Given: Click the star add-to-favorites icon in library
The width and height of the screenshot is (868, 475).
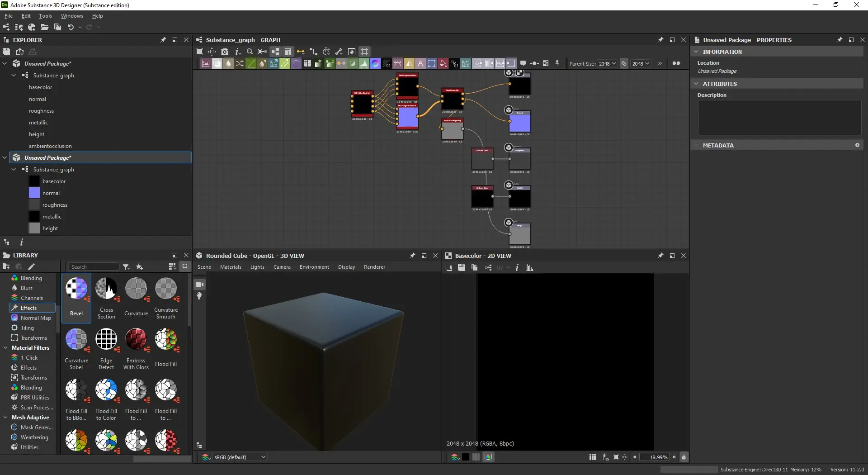Looking at the screenshot, I should pyautogui.click(x=140, y=267).
